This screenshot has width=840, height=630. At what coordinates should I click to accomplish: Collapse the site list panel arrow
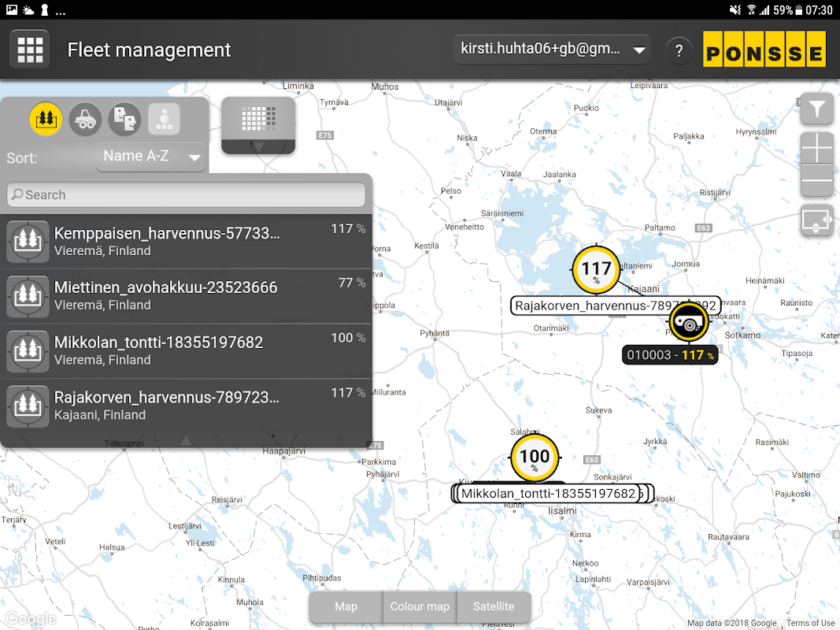point(186,440)
